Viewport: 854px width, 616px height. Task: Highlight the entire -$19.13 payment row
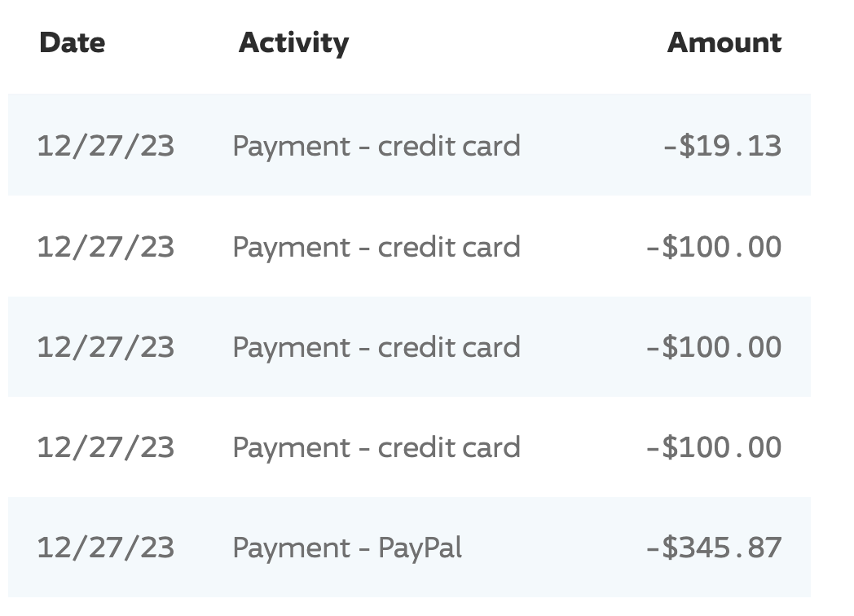pyautogui.click(x=409, y=144)
